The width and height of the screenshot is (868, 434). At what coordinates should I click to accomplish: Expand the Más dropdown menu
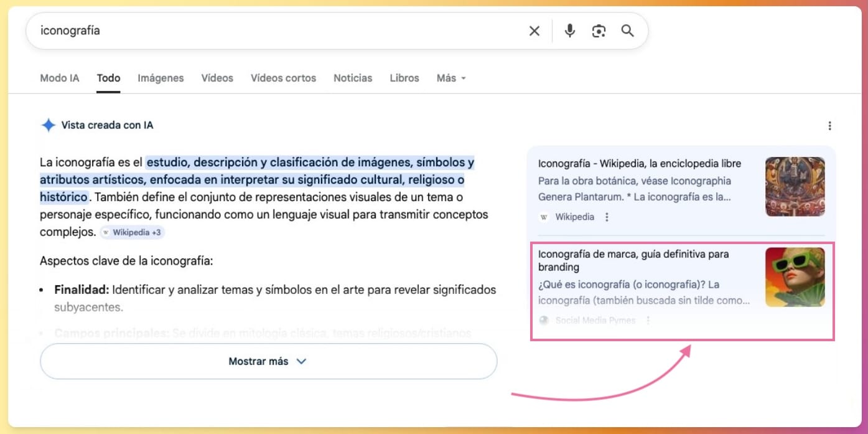pyautogui.click(x=451, y=78)
